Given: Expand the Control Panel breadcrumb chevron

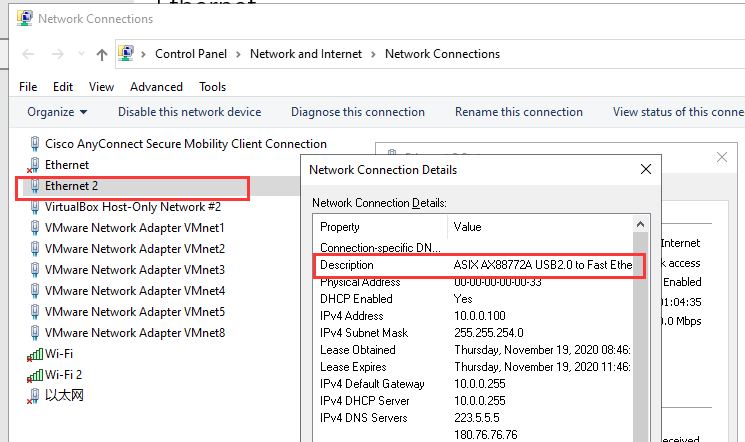Looking at the screenshot, I should (238, 54).
